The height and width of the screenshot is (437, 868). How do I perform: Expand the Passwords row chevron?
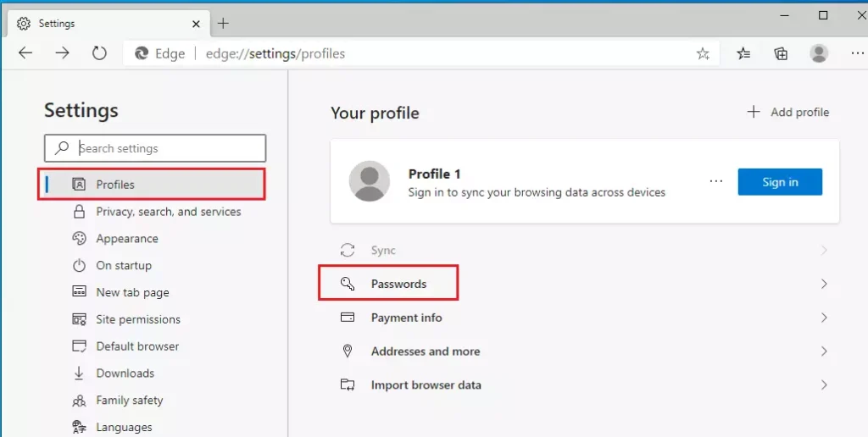tap(824, 284)
